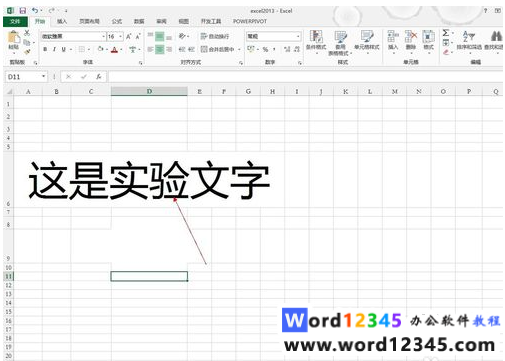Screen dimensions: 505x361
Task: Click the column D header
Action: click(x=149, y=91)
